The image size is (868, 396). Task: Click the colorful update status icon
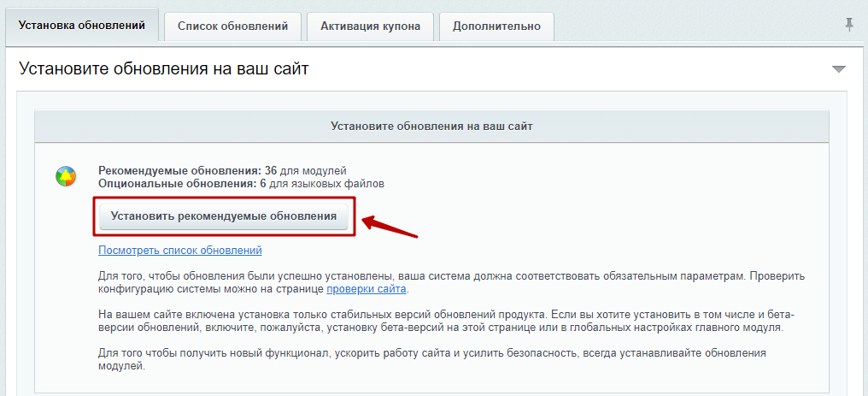[66, 177]
